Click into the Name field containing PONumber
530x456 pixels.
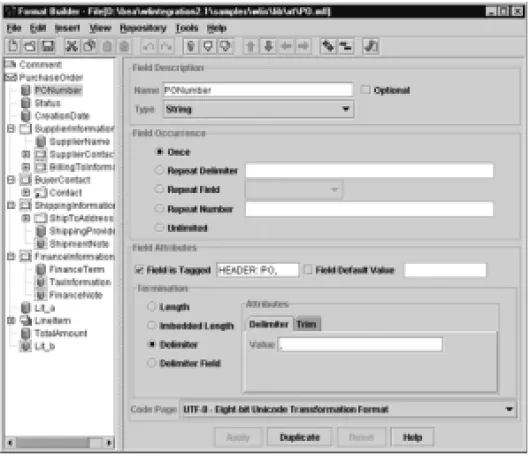(258, 90)
